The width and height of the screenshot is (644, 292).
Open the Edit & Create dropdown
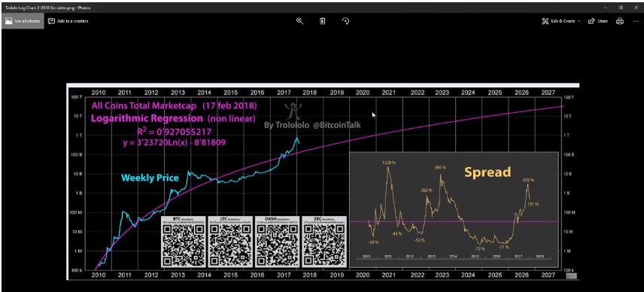[x=561, y=21]
